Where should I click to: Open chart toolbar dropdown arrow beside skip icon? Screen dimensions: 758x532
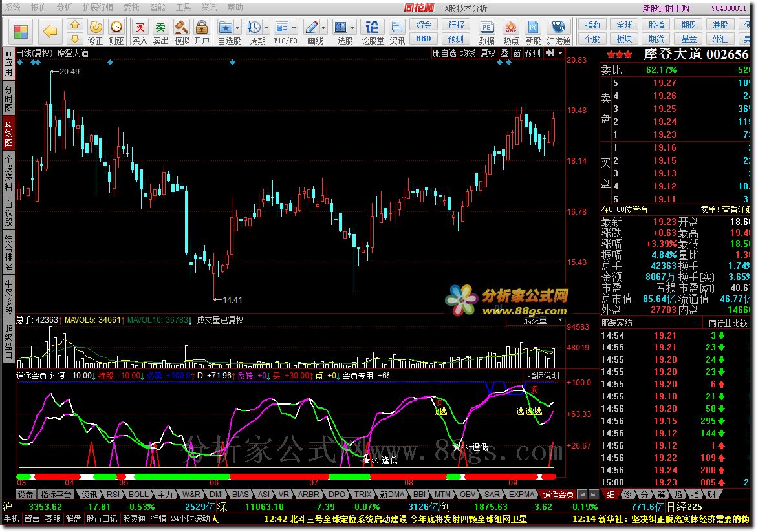[560, 53]
